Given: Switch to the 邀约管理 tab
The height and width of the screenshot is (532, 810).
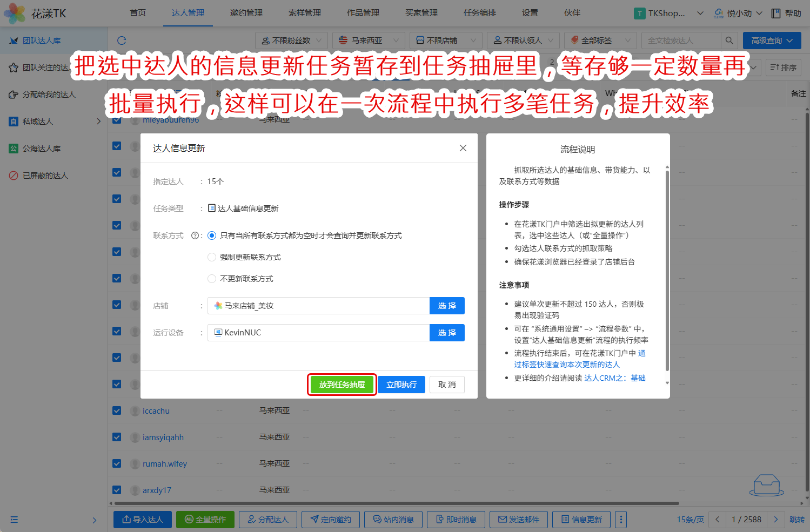Looking at the screenshot, I should (x=246, y=13).
